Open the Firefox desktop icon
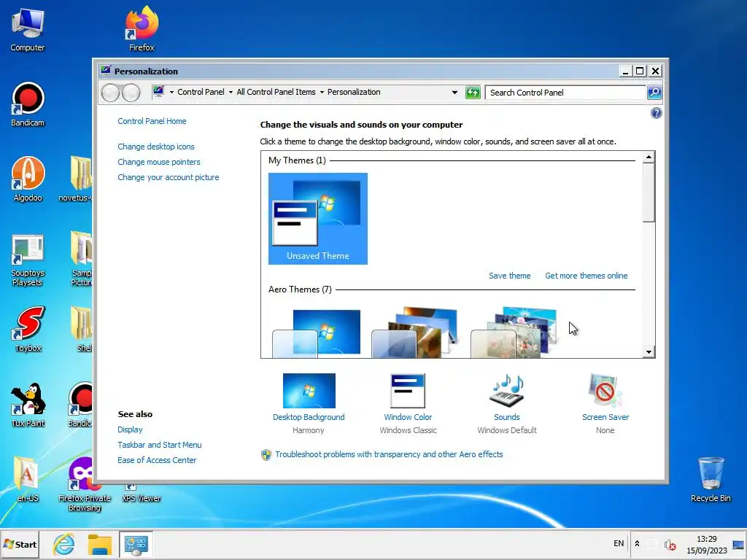The width and height of the screenshot is (747, 560). [142, 29]
